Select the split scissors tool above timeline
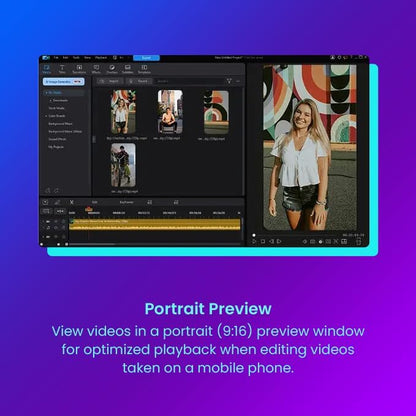Screen dimensions: 416x416 (x=71, y=202)
